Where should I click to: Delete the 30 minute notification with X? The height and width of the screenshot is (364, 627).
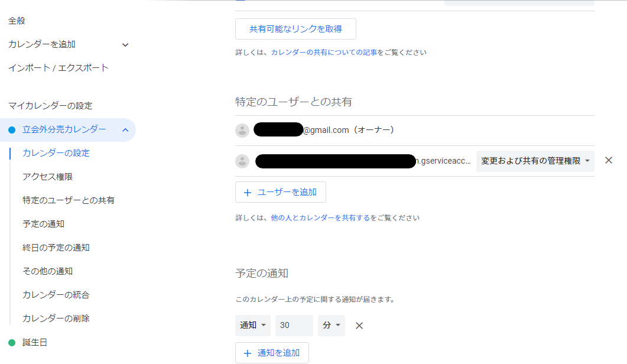[x=359, y=326]
